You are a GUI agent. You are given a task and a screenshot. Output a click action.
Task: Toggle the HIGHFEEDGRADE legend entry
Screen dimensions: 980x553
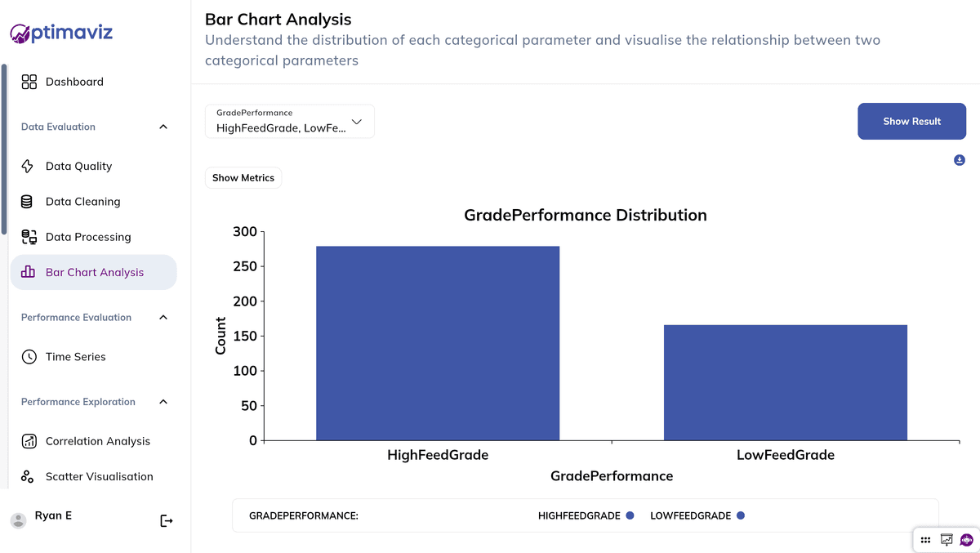click(586, 515)
